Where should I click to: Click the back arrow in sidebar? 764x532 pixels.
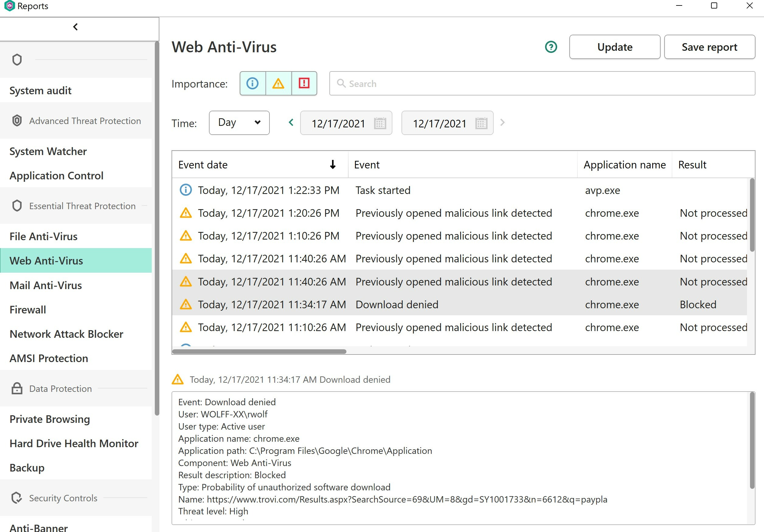[75, 27]
